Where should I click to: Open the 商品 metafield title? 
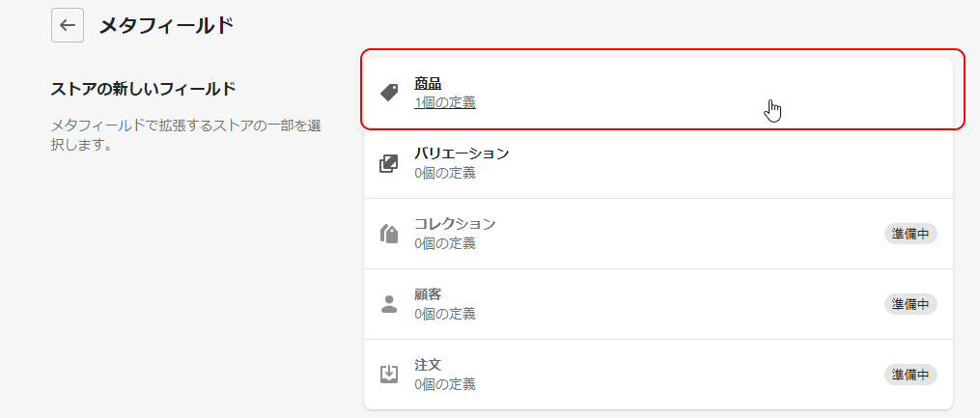click(x=428, y=83)
